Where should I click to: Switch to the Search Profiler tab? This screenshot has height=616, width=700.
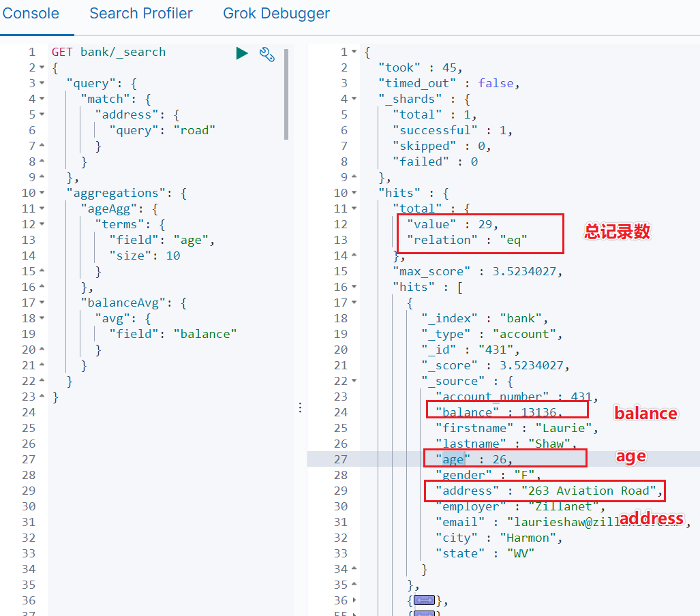[x=141, y=14]
